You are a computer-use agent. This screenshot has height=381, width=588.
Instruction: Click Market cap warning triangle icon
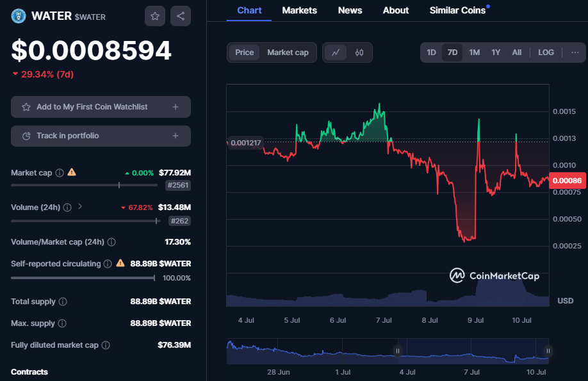(72, 172)
